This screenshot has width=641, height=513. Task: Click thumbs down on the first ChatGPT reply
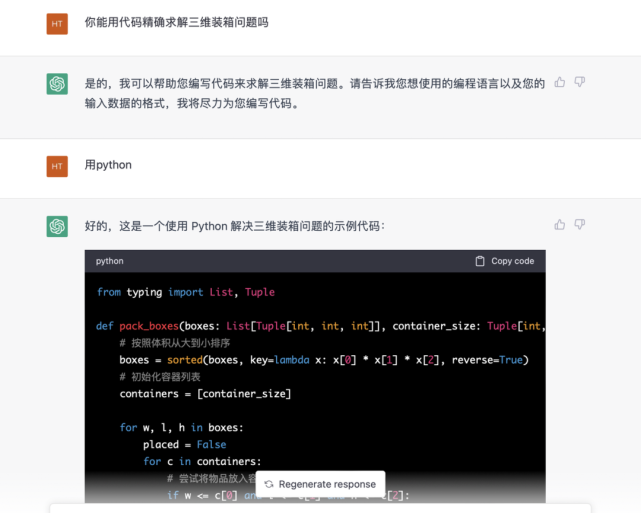(x=580, y=82)
